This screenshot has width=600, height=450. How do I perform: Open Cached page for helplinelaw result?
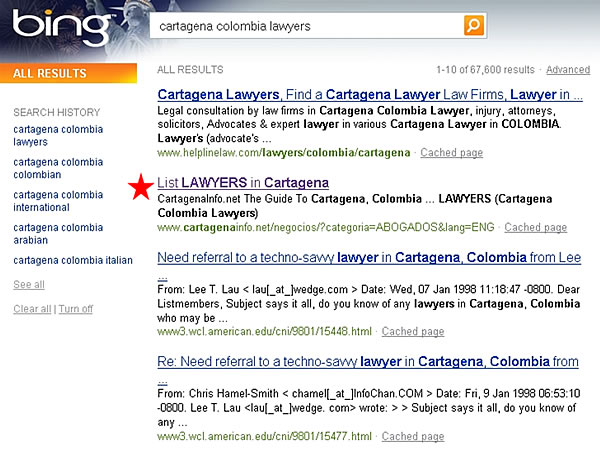pyautogui.click(x=452, y=153)
